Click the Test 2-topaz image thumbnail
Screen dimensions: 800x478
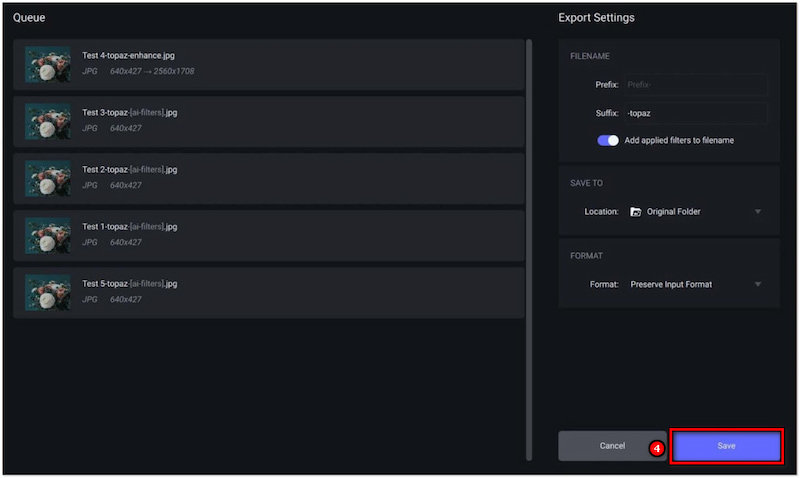point(47,179)
